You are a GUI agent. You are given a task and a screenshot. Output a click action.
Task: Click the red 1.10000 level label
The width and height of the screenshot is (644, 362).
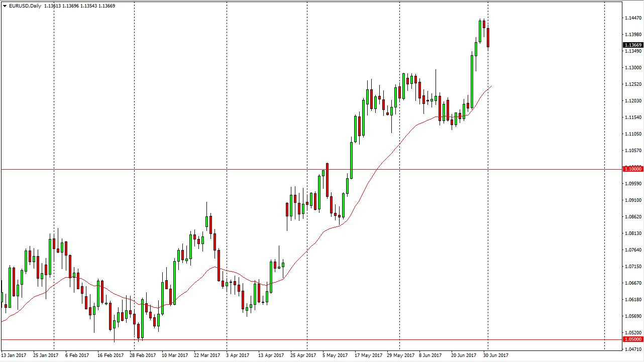point(633,169)
